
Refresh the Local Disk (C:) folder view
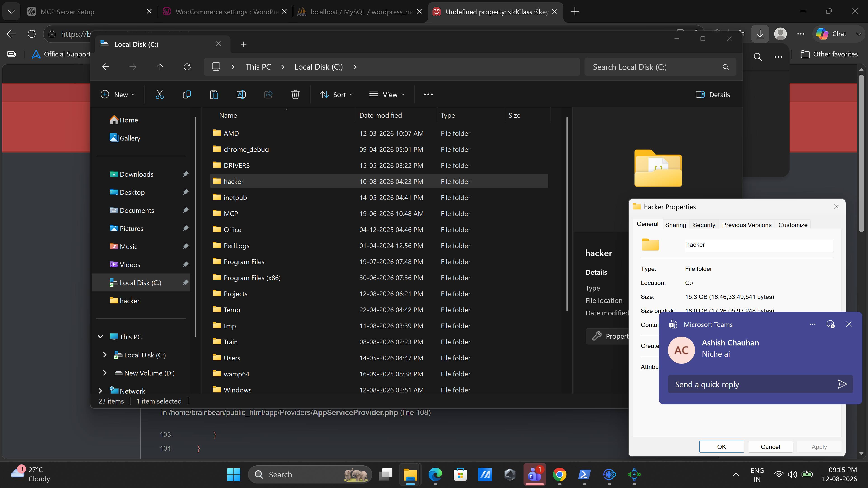[187, 67]
